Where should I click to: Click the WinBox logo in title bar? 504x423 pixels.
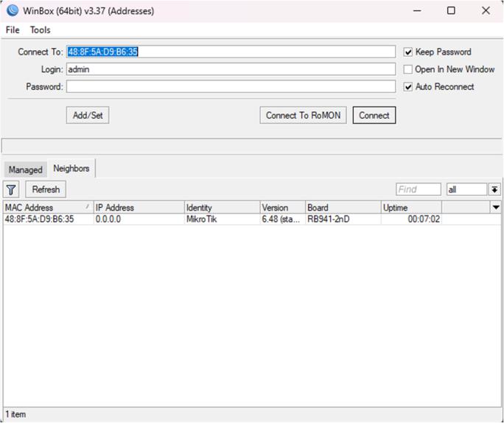point(10,10)
